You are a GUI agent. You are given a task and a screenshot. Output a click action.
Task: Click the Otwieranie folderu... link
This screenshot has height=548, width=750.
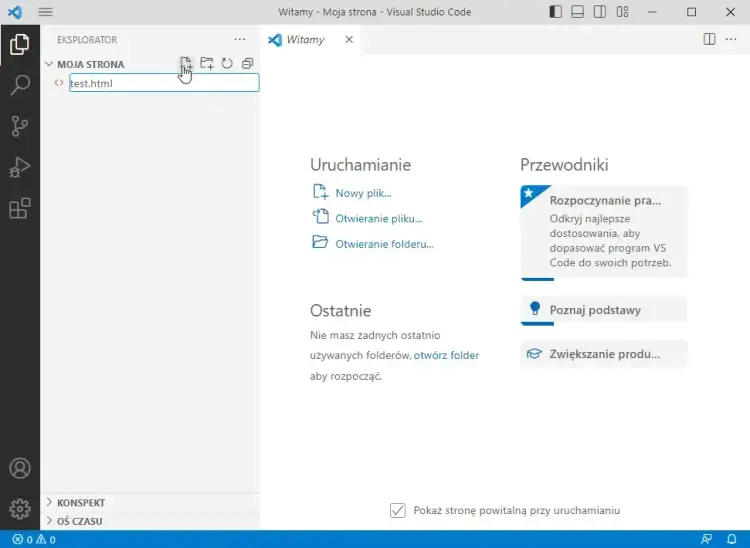pyautogui.click(x=385, y=244)
